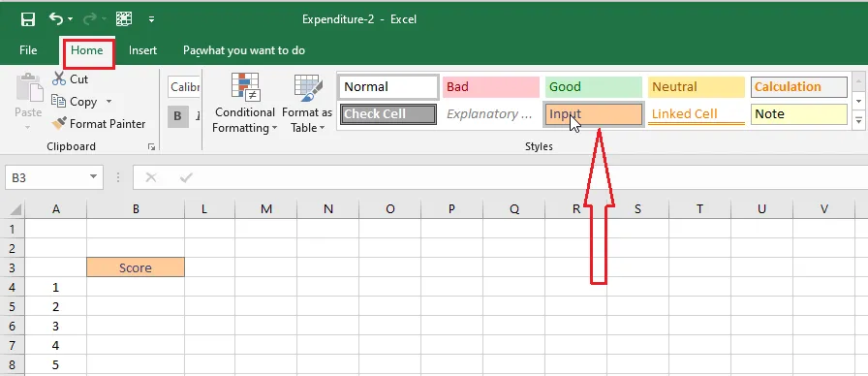
Task: Apply the Neutral cell style
Action: click(x=697, y=87)
